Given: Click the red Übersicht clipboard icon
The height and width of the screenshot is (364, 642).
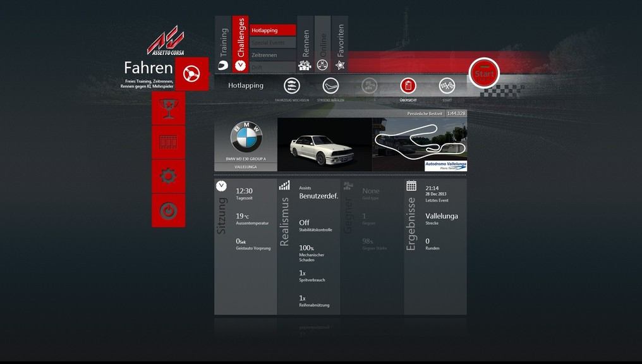Looking at the screenshot, I should pyautogui.click(x=408, y=86).
